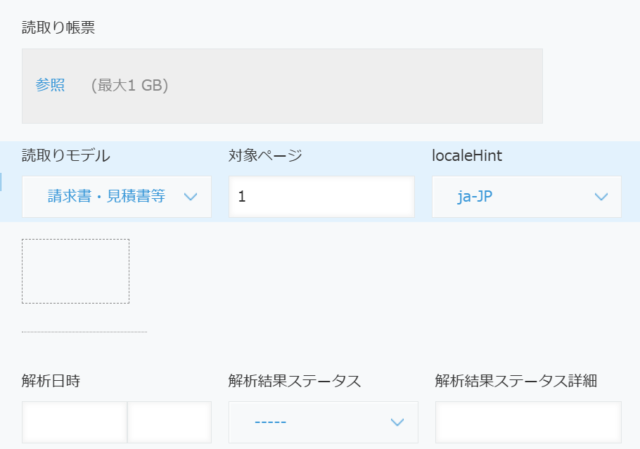The width and height of the screenshot is (640, 449).
Task: Click the localeHint field label
Action: pyautogui.click(x=467, y=156)
